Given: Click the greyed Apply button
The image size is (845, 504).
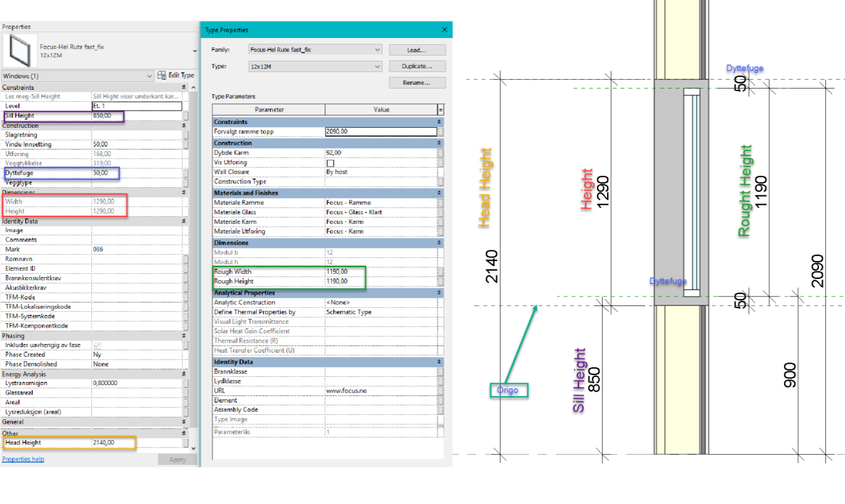Looking at the screenshot, I should [x=178, y=460].
